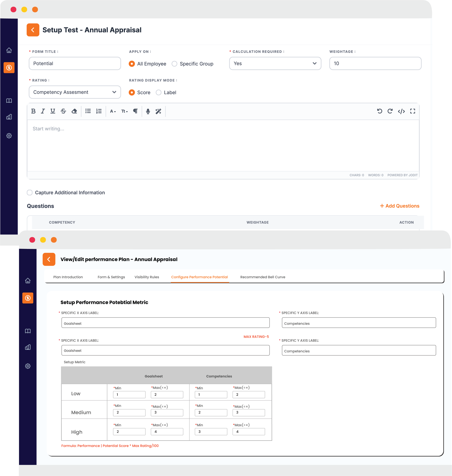Image resolution: width=452 pixels, height=476 pixels.
Task: Open Calculation Required dropdown
Action: pyautogui.click(x=275, y=63)
